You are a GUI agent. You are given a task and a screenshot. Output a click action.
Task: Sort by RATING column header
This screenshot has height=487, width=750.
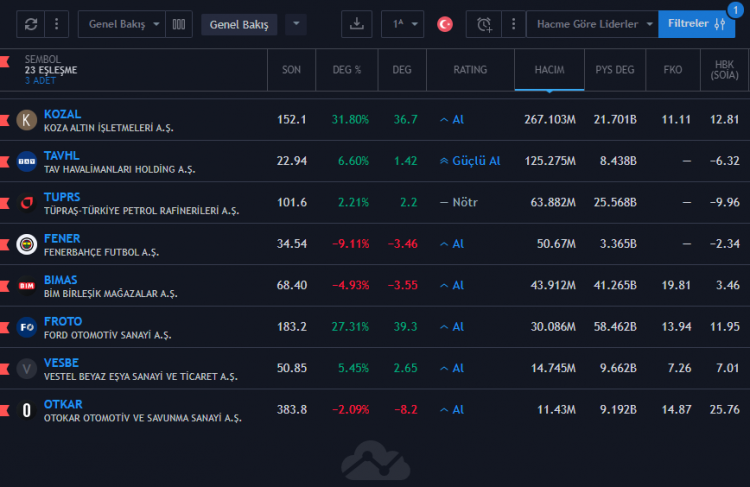[470, 70]
